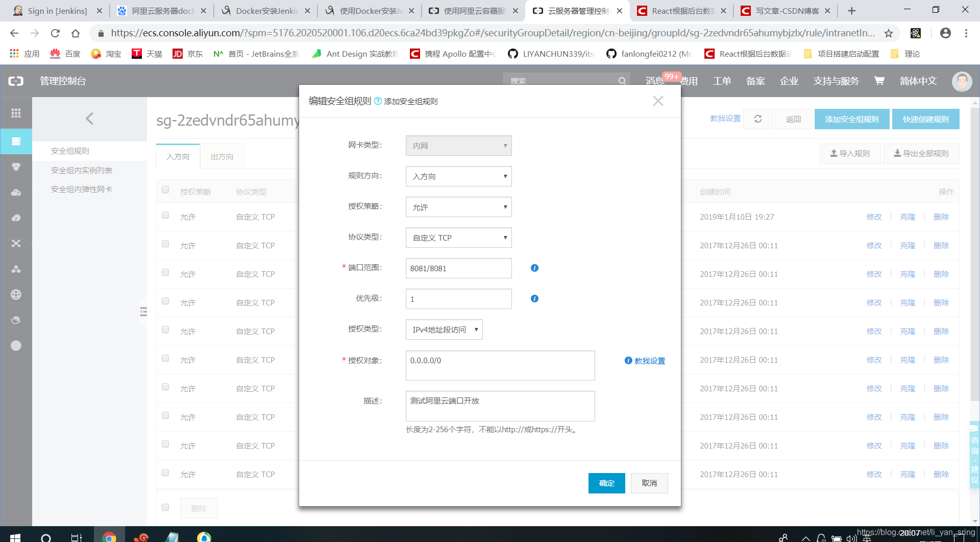
Task: Click 修改 in the 2019年1月10日 row
Action: (x=874, y=217)
